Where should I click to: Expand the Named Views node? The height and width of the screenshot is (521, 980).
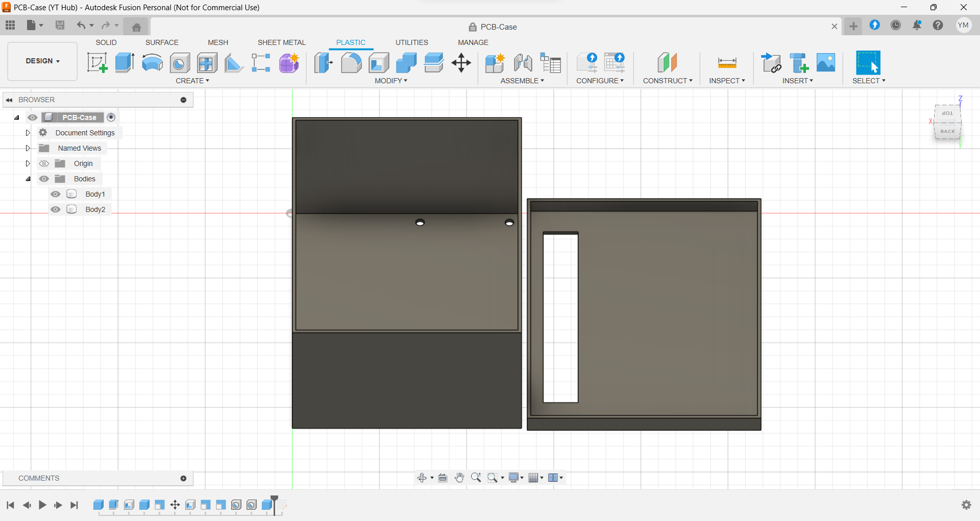(x=28, y=148)
